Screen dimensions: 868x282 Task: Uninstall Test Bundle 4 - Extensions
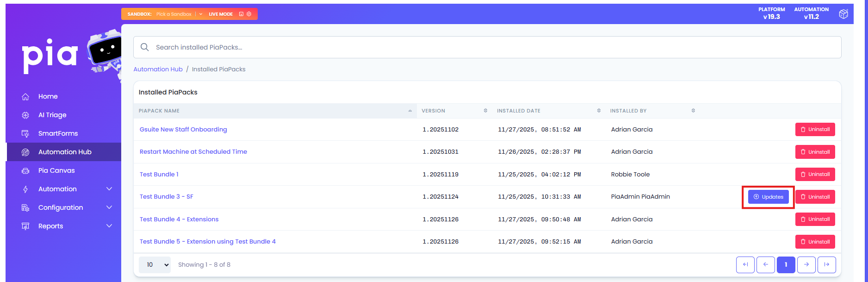click(815, 219)
